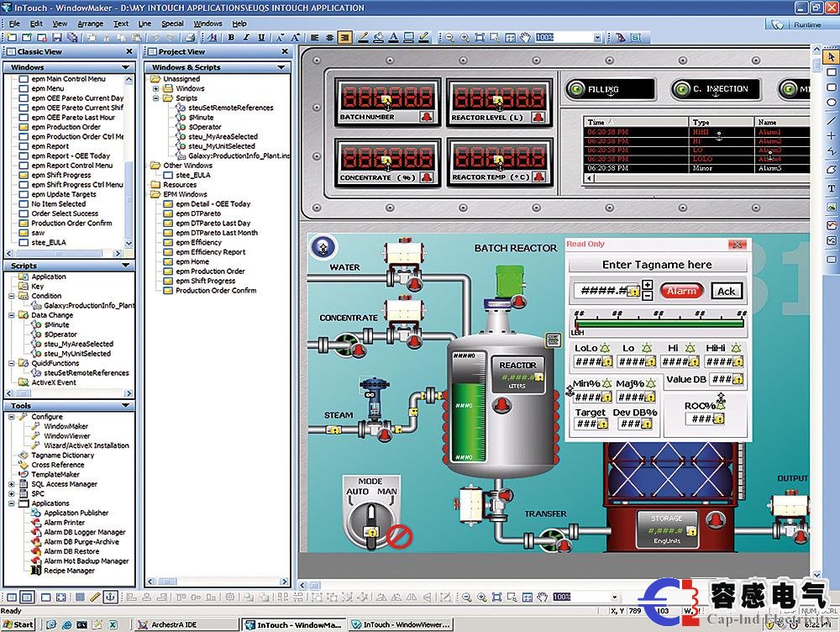Click the Zoom Out magnifier in top toolbar
The width and height of the screenshot is (840, 632).
pos(449,38)
